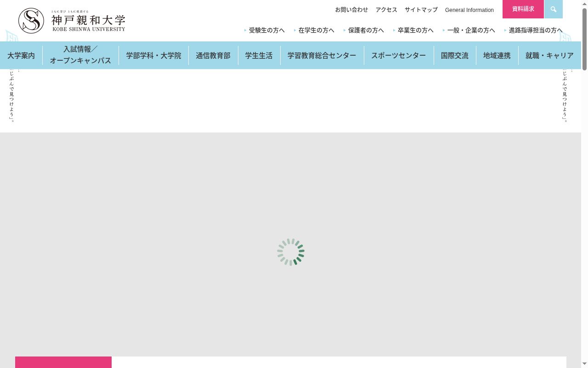Image resolution: width=588 pixels, height=368 pixels.
Task: Open the 学部学科・大学院 menu
Action: click(153, 55)
